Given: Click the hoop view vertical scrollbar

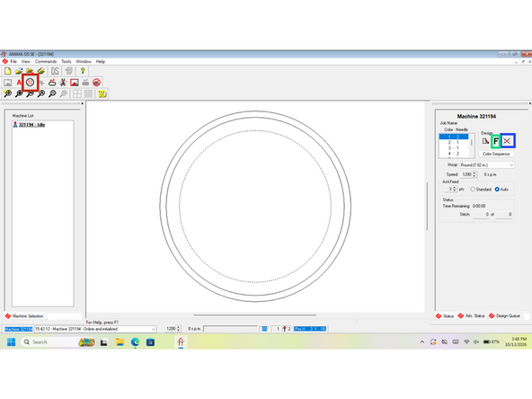Looking at the screenshot, I should coord(427,207).
